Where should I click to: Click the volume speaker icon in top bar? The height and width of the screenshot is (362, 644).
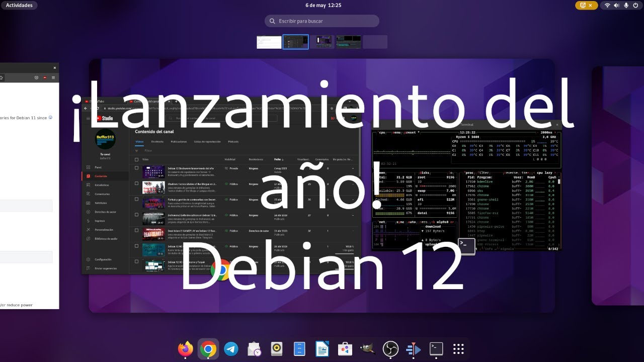coord(617,5)
